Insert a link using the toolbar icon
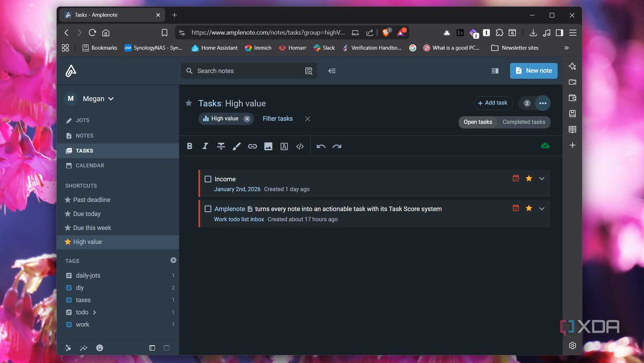The height and width of the screenshot is (363, 644). click(x=252, y=146)
